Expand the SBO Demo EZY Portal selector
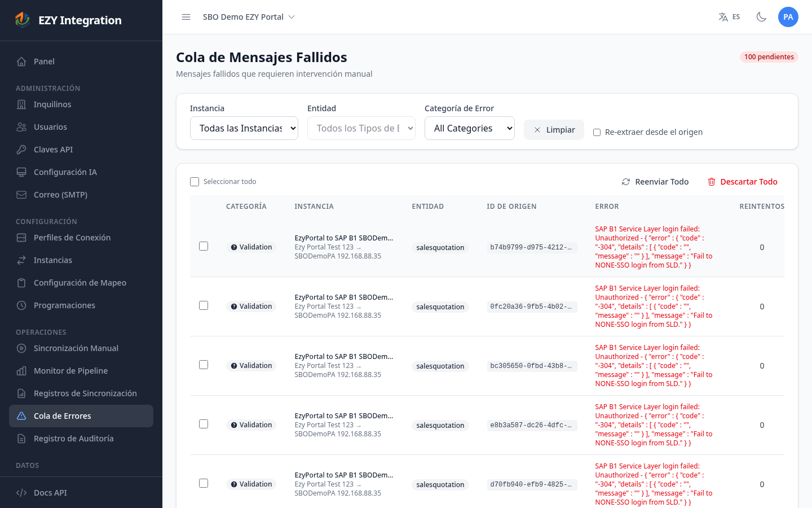This screenshot has width=812, height=508. [x=249, y=17]
